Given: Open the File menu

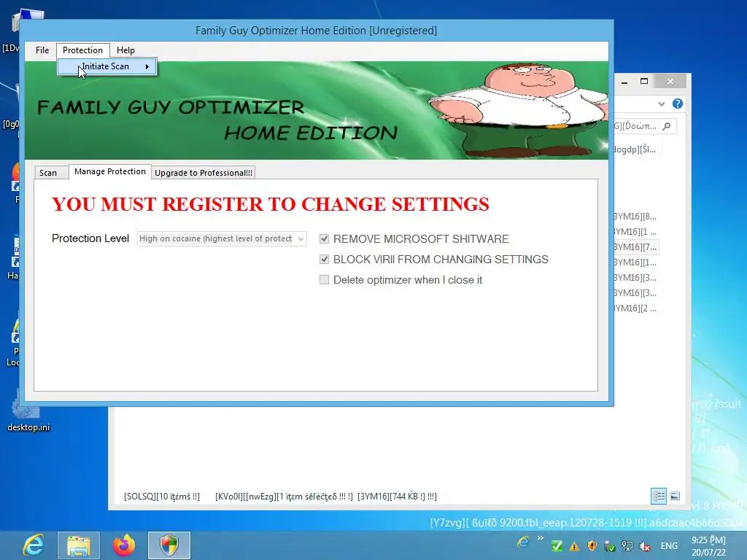Looking at the screenshot, I should pos(42,50).
